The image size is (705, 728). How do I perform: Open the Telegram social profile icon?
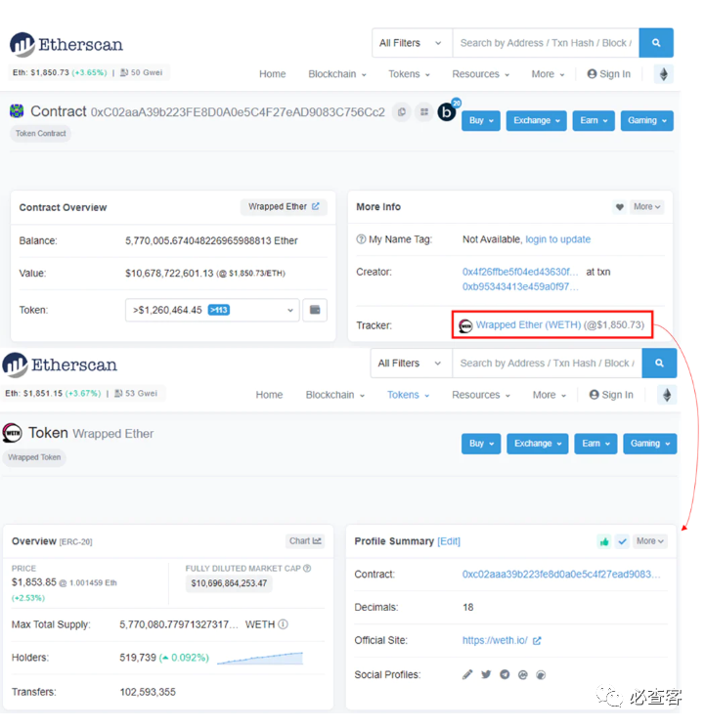(x=505, y=674)
